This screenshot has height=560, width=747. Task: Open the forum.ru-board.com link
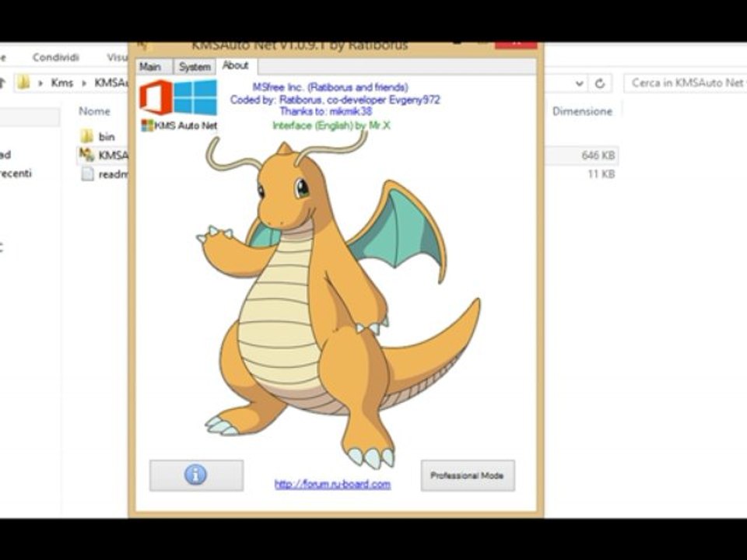coord(332,485)
